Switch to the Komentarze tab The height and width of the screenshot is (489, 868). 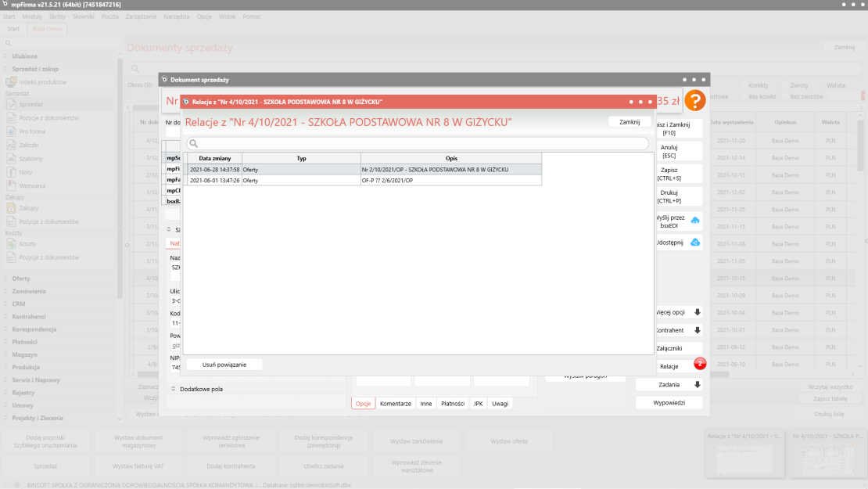(395, 404)
